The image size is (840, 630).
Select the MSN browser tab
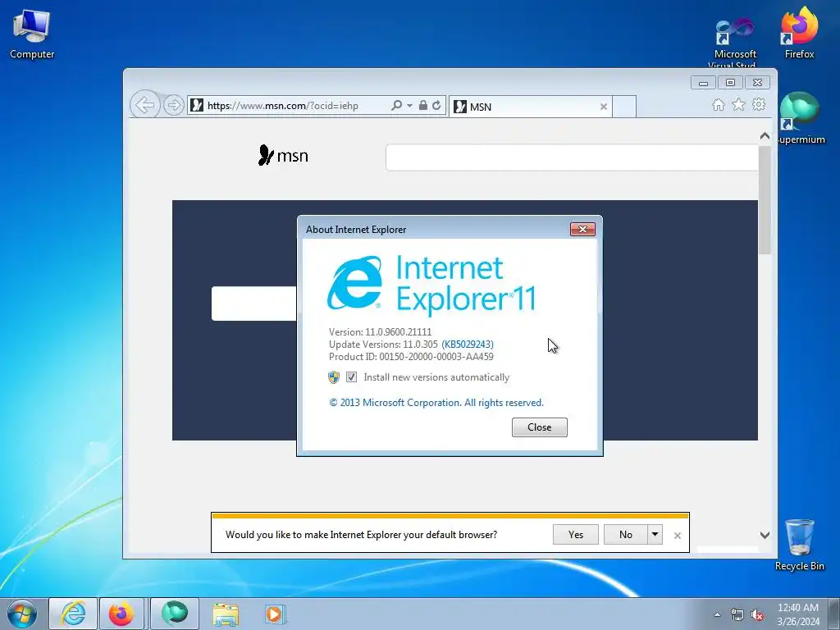tap(531, 107)
